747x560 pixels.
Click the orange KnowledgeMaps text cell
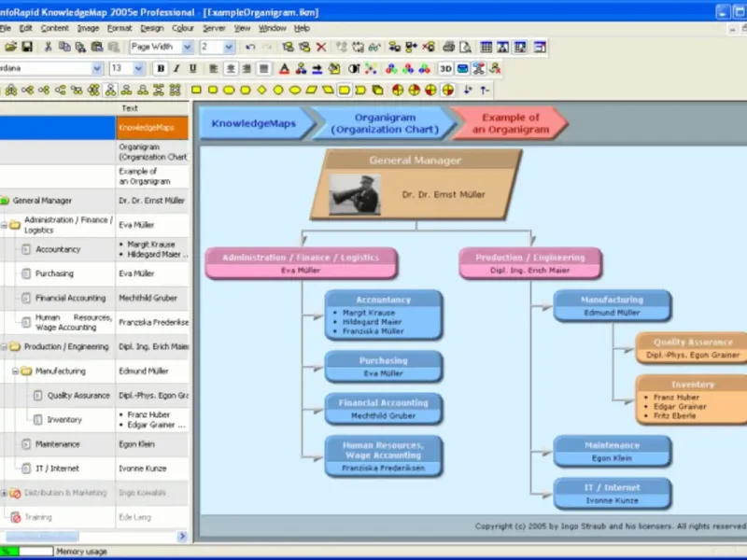click(152, 128)
